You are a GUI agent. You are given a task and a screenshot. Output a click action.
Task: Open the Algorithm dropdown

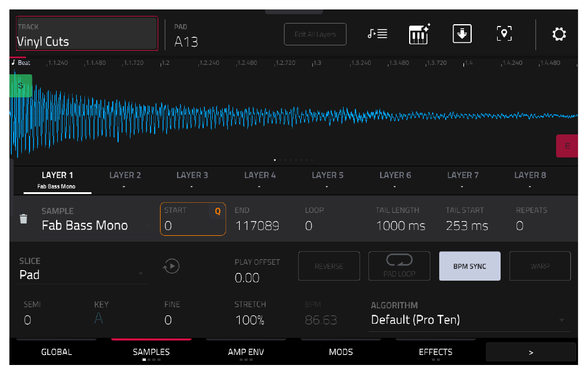(x=469, y=315)
